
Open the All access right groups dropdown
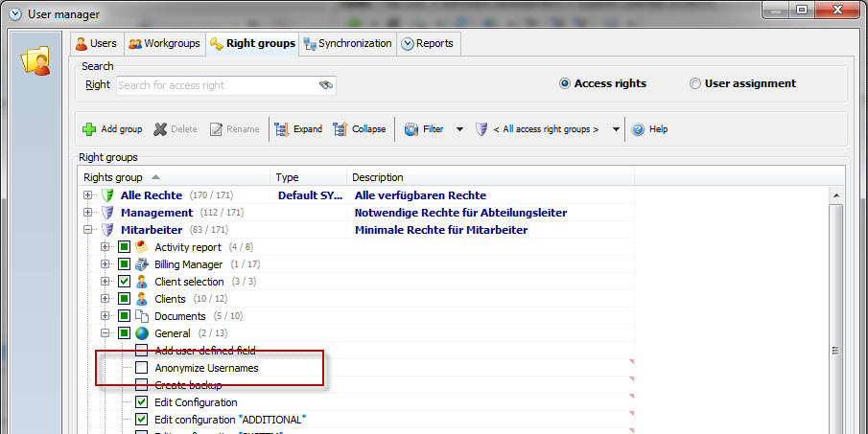pyautogui.click(x=616, y=129)
